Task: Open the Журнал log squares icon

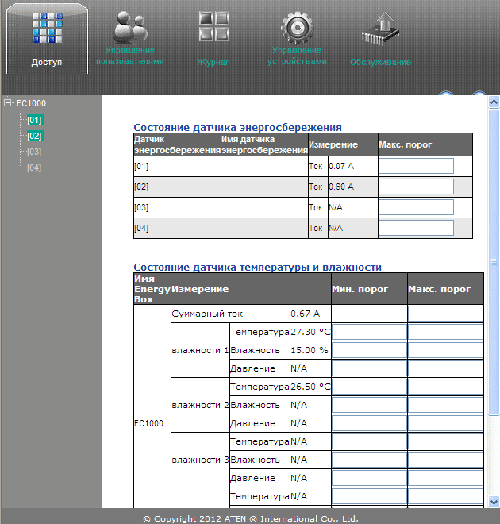Action: pyautogui.click(x=214, y=26)
